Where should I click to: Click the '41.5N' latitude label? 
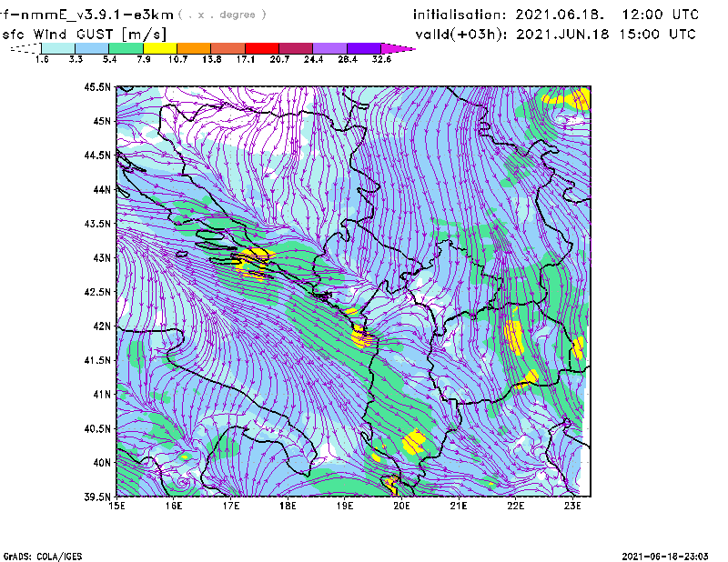coord(97,360)
